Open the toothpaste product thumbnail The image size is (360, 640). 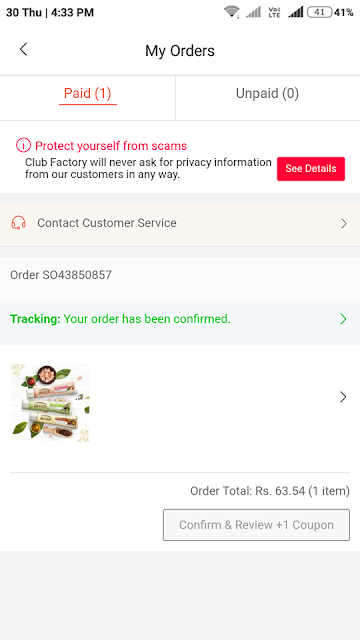50,402
